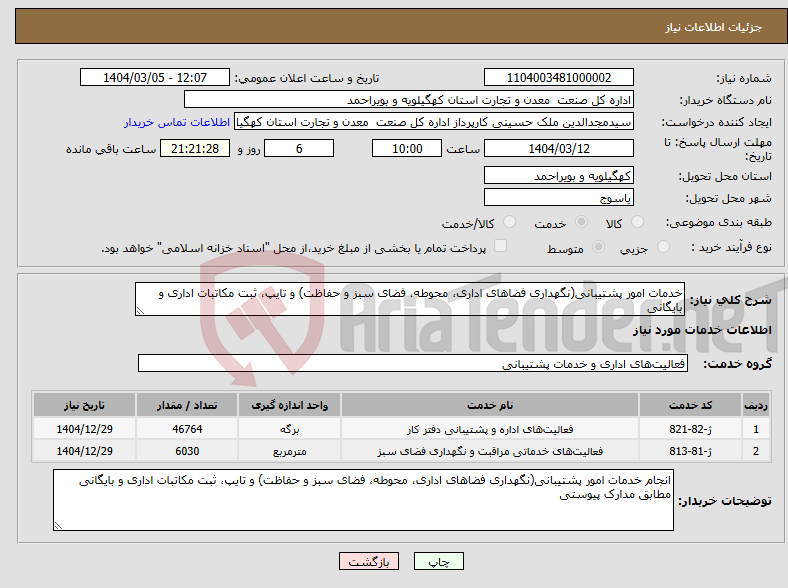Click the اطلاعات خدمات مورد نیاز heading
This screenshot has height=588, width=788.
[x=702, y=330]
